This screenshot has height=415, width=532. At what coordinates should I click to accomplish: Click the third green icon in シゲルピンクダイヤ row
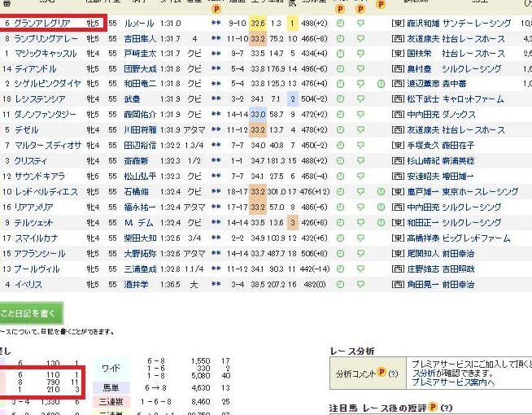coord(380,83)
